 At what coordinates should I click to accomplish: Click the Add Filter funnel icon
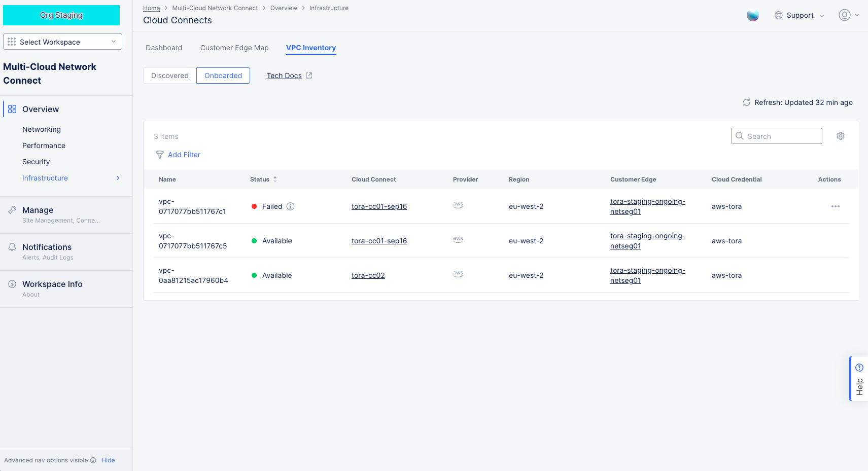(x=160, y=155)
